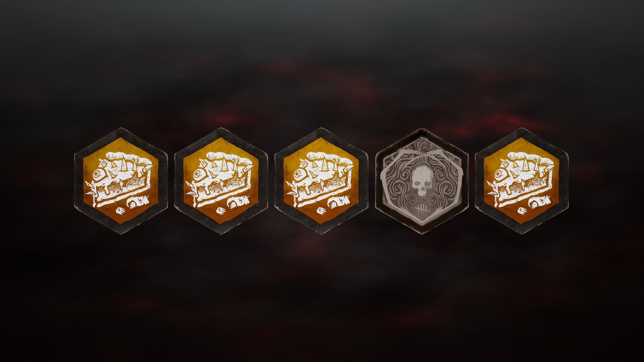Choose the third cake offering from left
The height and width of the screenshot is (362, 644).
point(321,181)
